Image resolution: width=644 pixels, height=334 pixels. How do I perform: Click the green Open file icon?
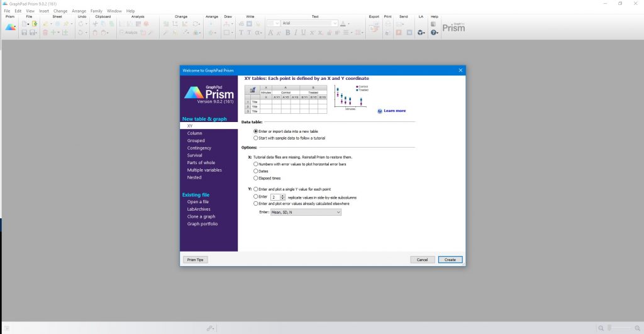pos(35,24)
